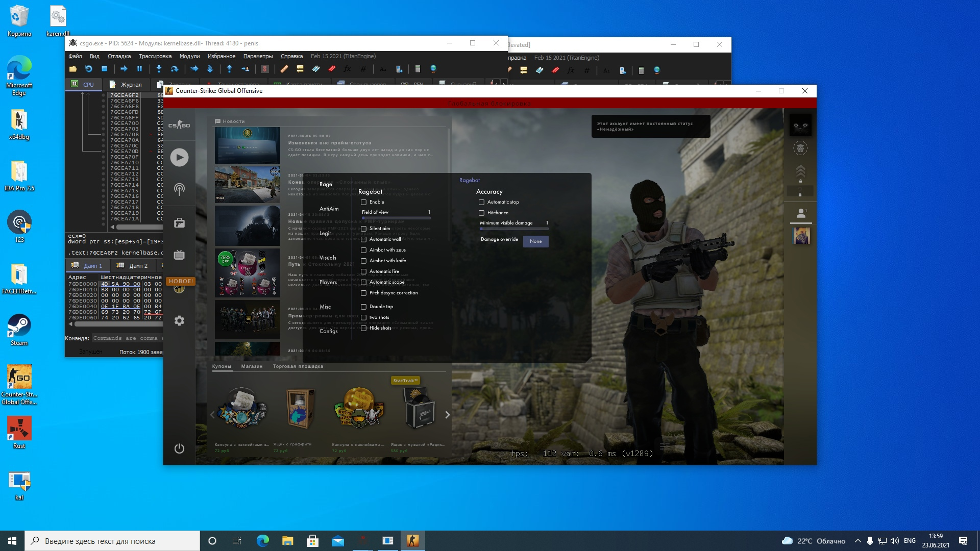This screenshot has height=551, width=980.
Task: Select Visuals tab in cheat menu
Action: click(x=328, y=258)
